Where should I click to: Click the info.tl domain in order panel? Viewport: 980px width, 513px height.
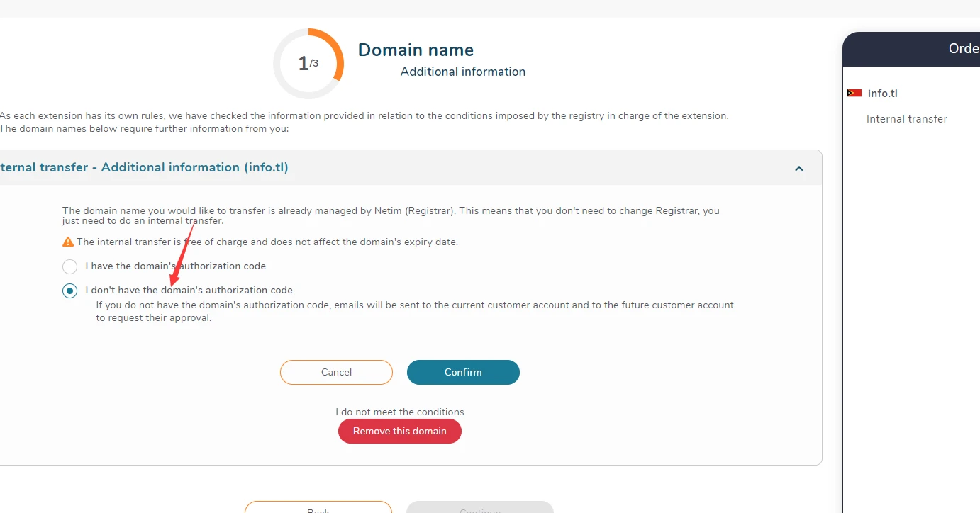(x=883, y=94)
